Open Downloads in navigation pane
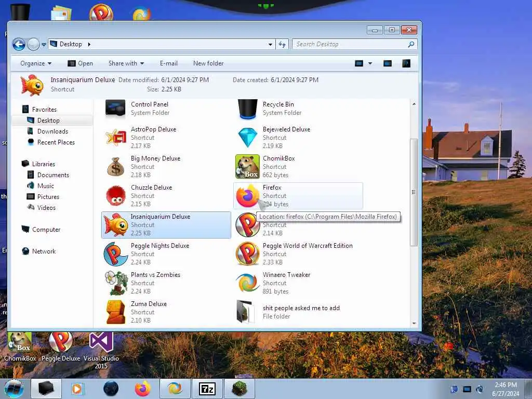The width and height of the screenshot is (532, 399). point(52,131)
